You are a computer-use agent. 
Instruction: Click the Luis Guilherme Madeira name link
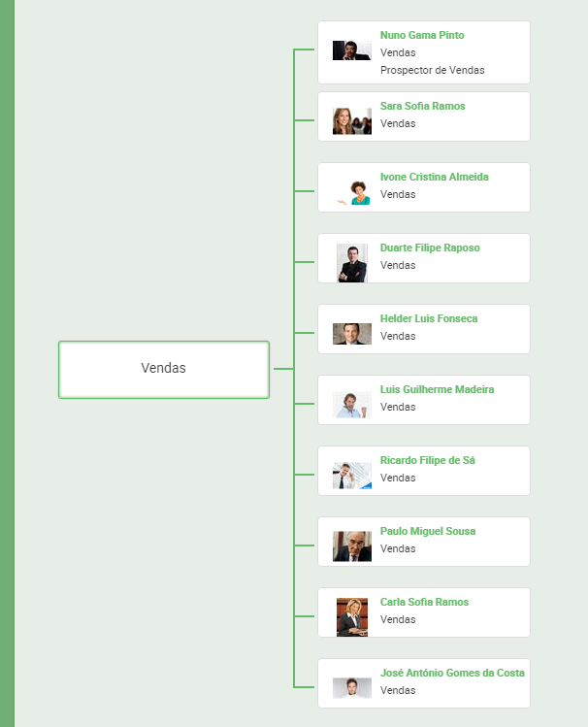click(437, 389)
